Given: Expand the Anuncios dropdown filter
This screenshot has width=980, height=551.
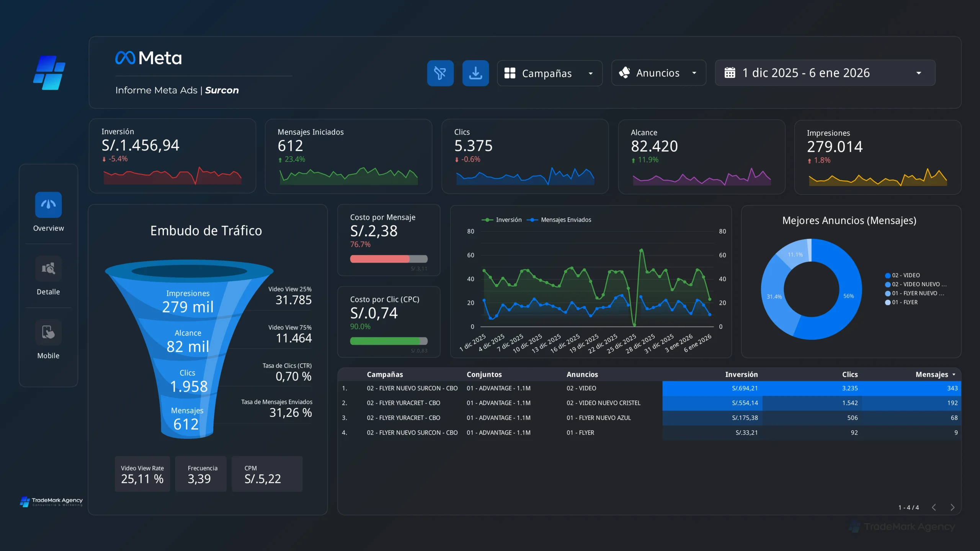Looking at the screenshot, I should pyautogui.click(x=658, y=73).
